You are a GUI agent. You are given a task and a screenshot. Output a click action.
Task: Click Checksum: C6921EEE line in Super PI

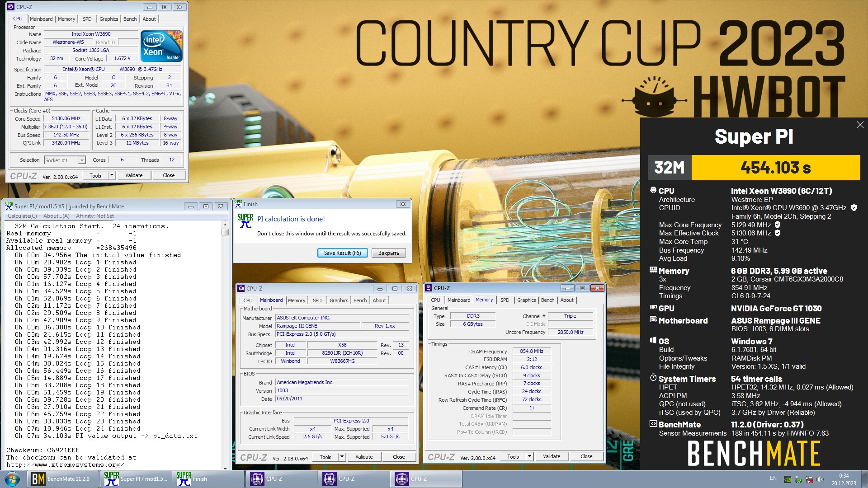(43, 450)
